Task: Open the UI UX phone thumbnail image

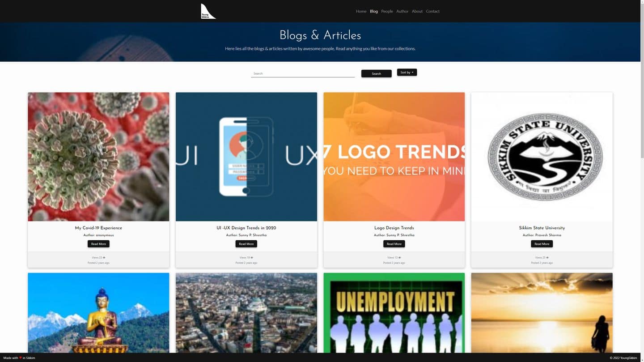Action: tap(246, 157)
